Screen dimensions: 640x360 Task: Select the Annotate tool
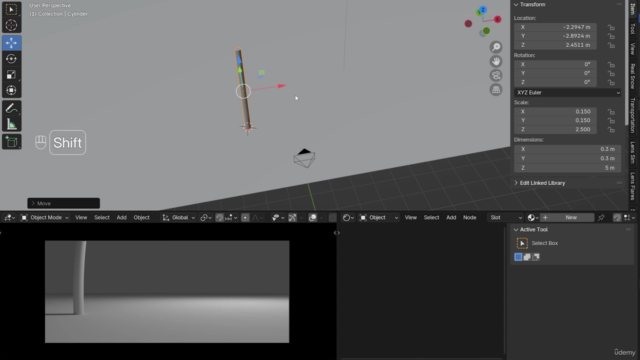[x=11, y=108]
